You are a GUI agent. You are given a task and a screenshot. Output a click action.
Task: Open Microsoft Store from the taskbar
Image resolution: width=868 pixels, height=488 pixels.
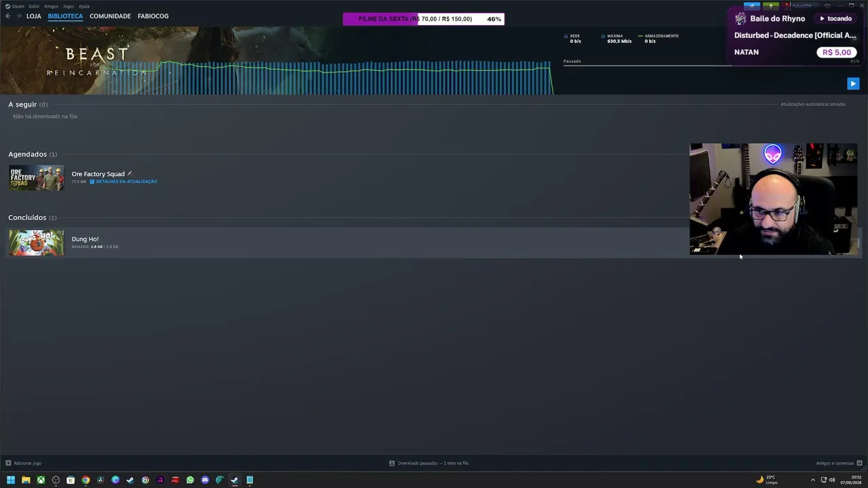coord(71,480)
